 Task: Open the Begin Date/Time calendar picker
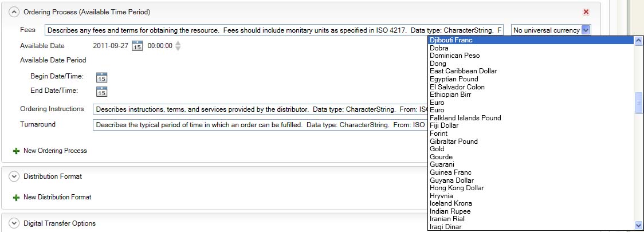pyautogui.click(x=101, y=77)
